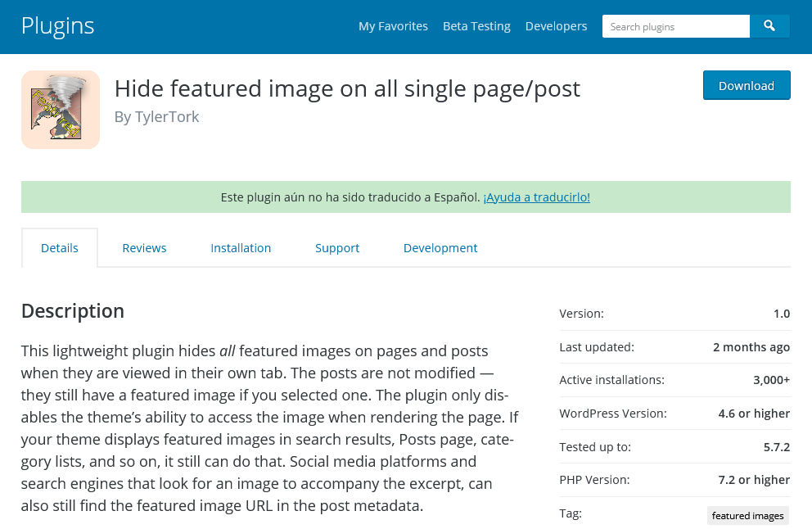812x529 pixels.
Task: Click the 'Tag:' label
Action: click(571, 513)
